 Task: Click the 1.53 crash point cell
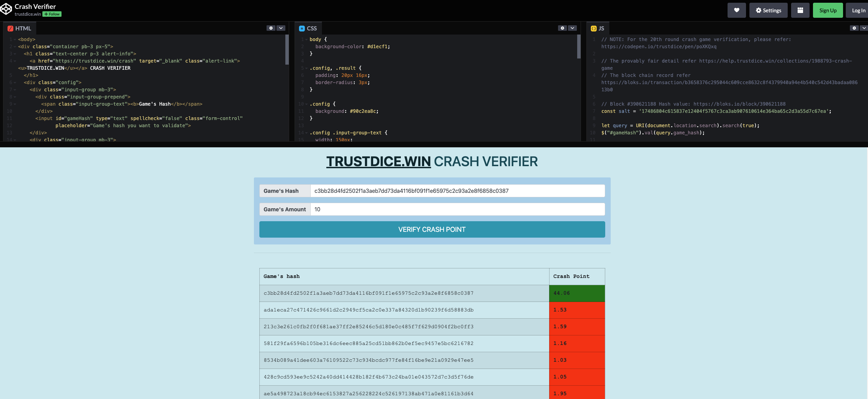(577, 310)
